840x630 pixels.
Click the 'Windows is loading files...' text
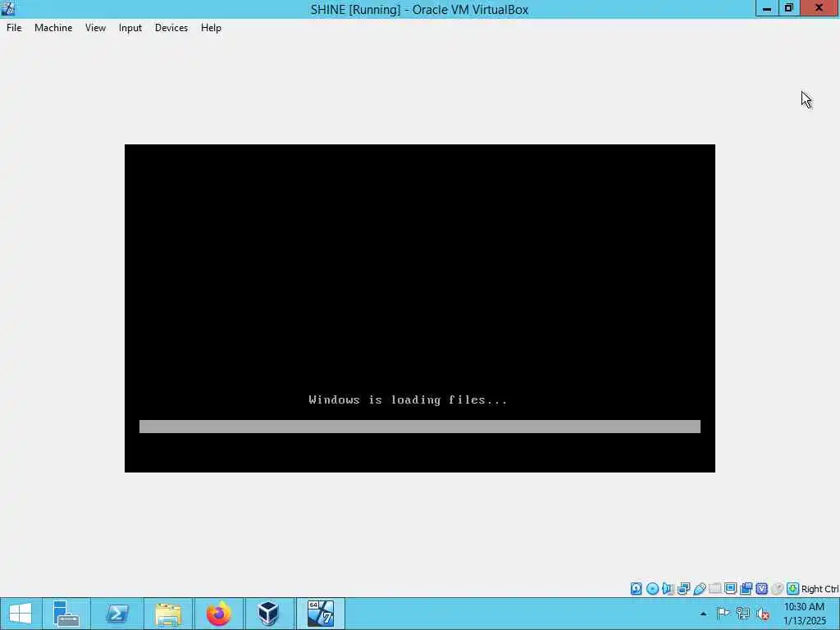(x=409, y=399)
